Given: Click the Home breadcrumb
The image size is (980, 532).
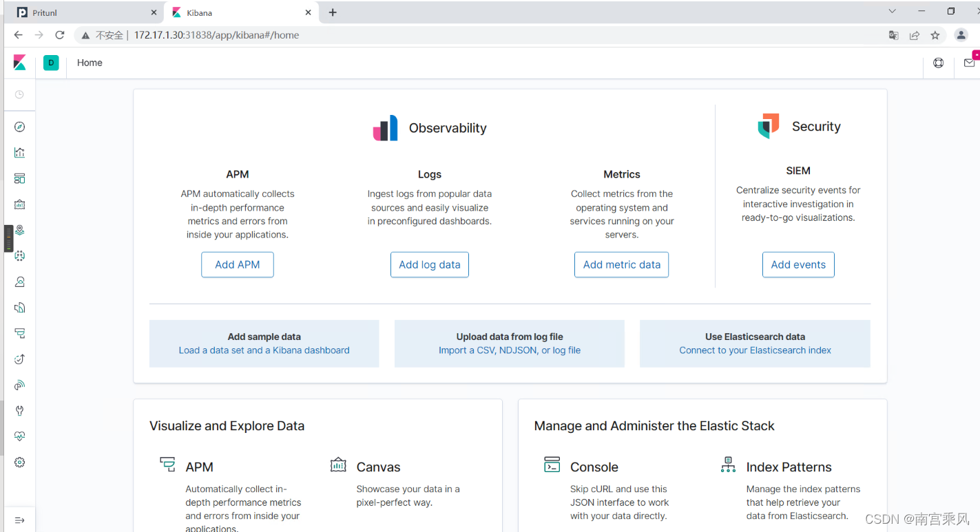Looking at the screenshot, I should [x=90, y=63].
